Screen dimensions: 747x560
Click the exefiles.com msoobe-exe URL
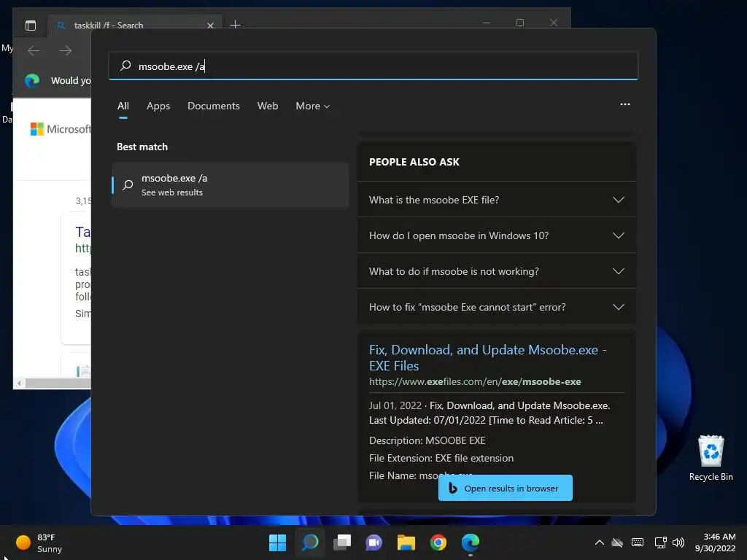click(x=474, y=381)
